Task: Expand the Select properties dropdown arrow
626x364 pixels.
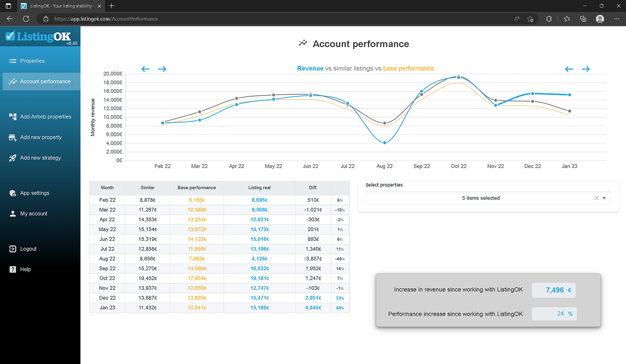Action: click(604, 198)
